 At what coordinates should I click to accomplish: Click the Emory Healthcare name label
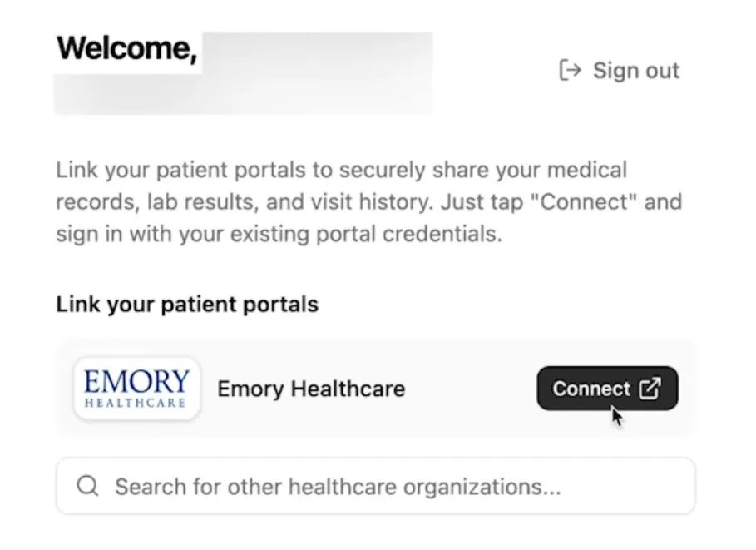pyautogui.click(x=310, y=388)
